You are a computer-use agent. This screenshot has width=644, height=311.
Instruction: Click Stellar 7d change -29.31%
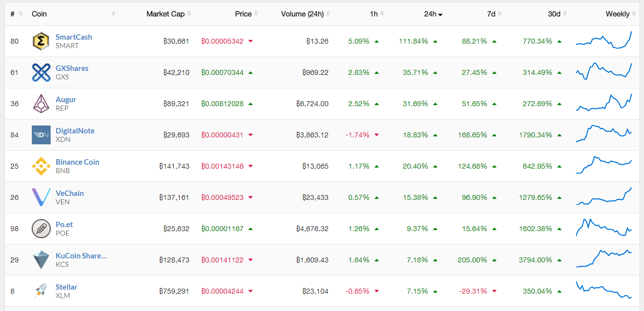pyautogui.click(x=472, y=291)
